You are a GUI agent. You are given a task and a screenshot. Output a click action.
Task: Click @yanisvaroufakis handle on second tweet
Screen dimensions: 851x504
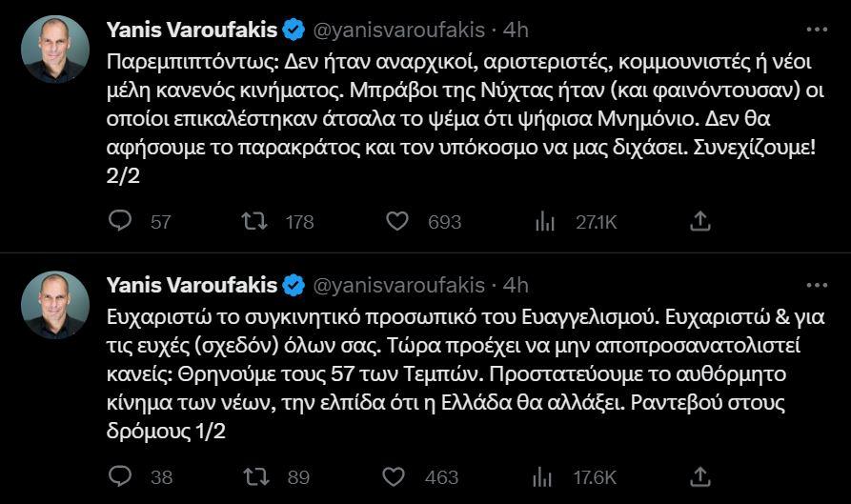[x=398, y=285]
